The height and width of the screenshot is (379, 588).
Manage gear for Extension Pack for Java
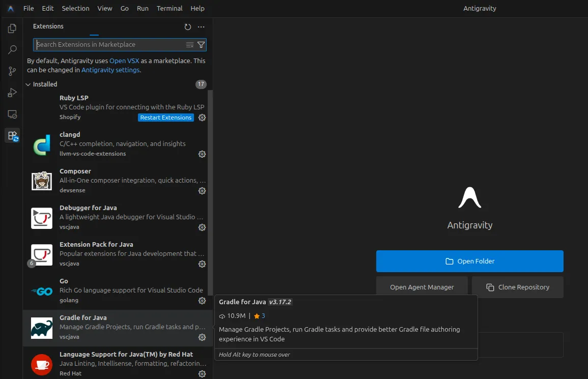point(202,264)
